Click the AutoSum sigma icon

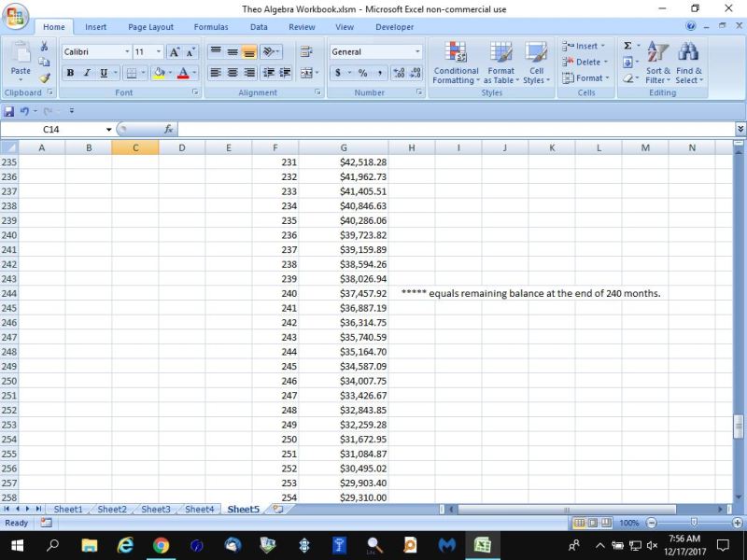627,46
